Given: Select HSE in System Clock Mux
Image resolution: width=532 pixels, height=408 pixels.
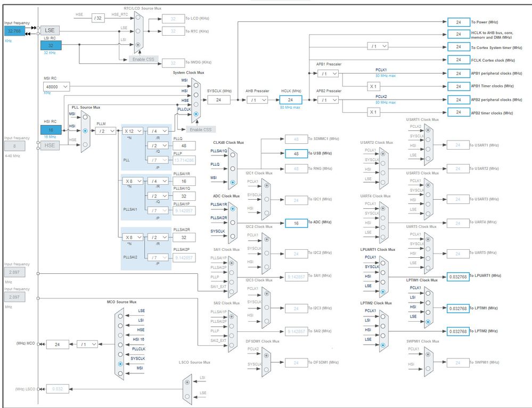Looking at the screenshot, I should [x=196, y=104].
